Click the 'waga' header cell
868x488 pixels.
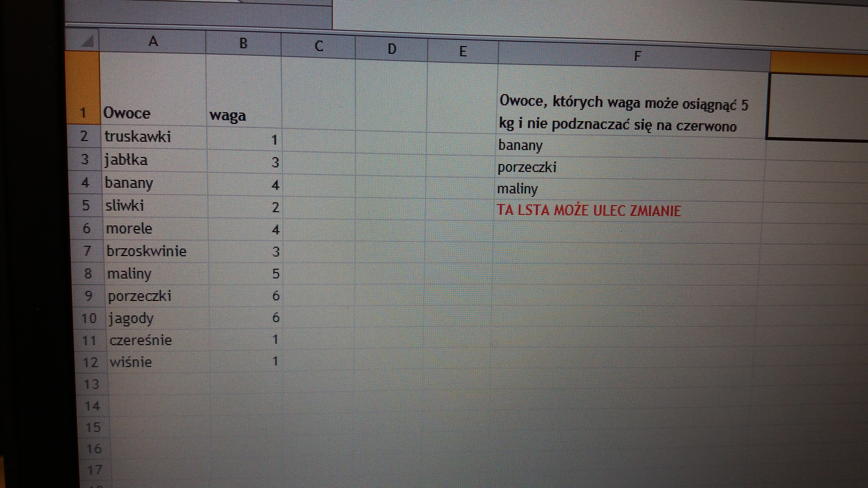(x=244, y=92)
